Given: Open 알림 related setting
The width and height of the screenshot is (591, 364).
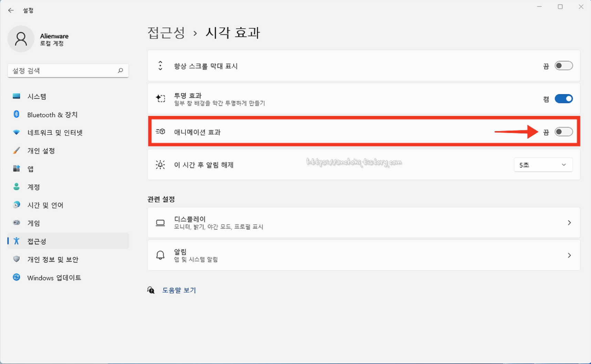Looking at the screenshot, I should [x=364, y=255].
